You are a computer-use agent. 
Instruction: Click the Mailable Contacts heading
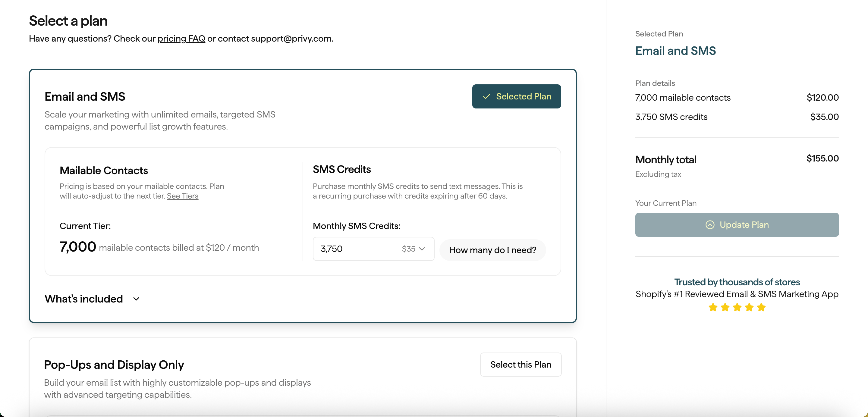(104, 171)
